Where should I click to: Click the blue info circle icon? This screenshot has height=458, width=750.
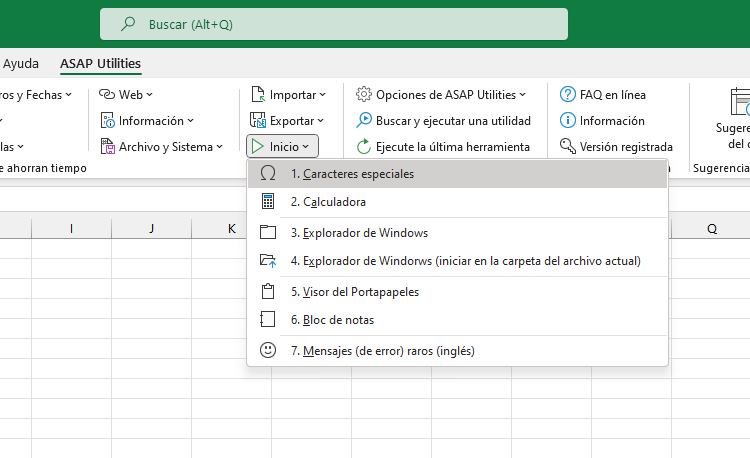[568, 120]
